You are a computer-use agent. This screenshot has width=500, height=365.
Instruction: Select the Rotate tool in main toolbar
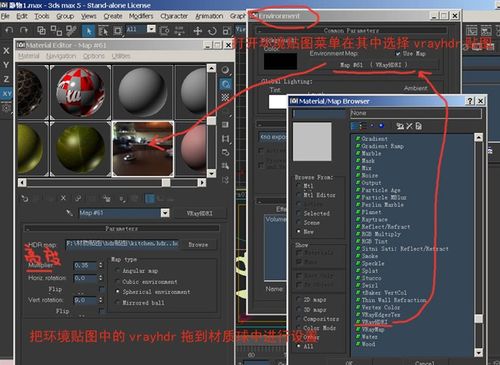pos(212,31)
